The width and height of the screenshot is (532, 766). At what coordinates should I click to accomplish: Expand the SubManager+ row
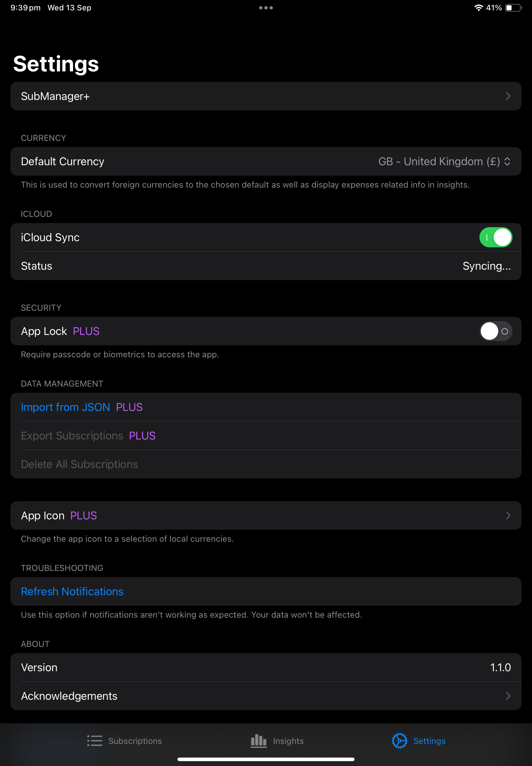coord(266,96)
